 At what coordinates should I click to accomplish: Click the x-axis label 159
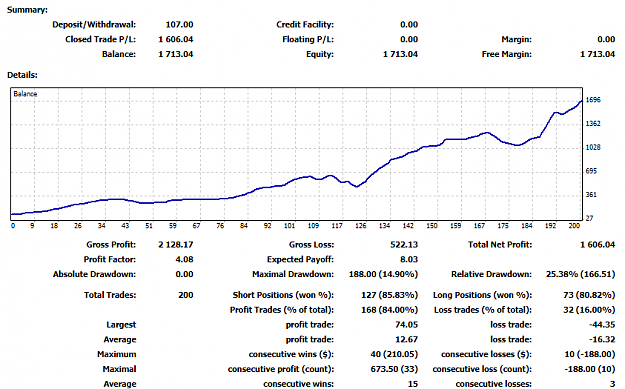456,226
